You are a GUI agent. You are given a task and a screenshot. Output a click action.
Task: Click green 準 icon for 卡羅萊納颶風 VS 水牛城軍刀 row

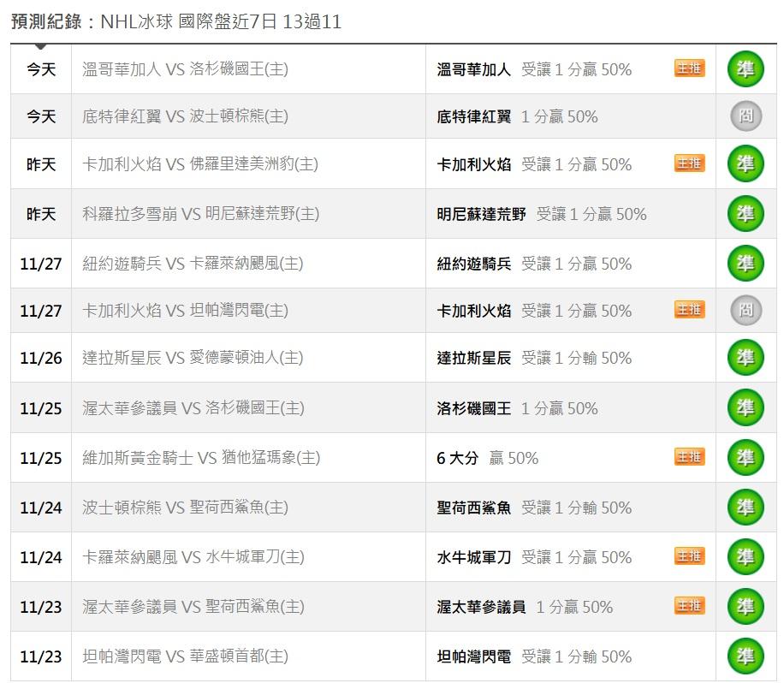[745, 556]
